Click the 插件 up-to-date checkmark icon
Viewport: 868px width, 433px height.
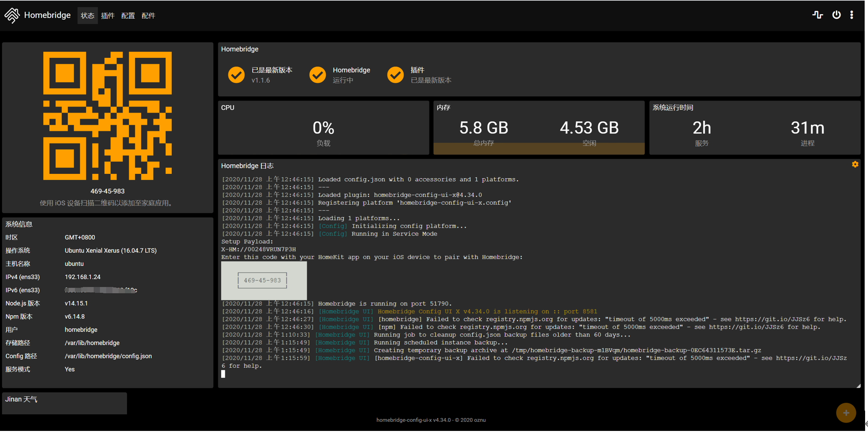coord(395,75)
